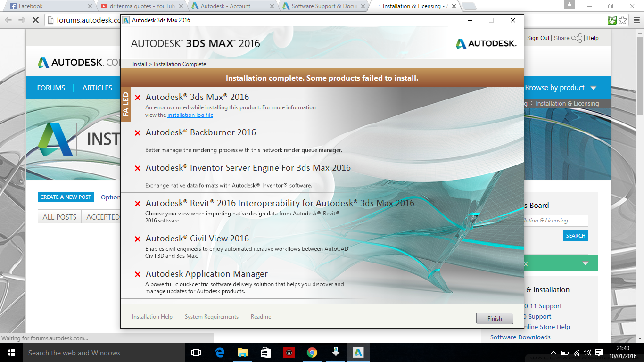
Task: Select the ALL POSTS forum tab
Action: click(x=59, y=217)
